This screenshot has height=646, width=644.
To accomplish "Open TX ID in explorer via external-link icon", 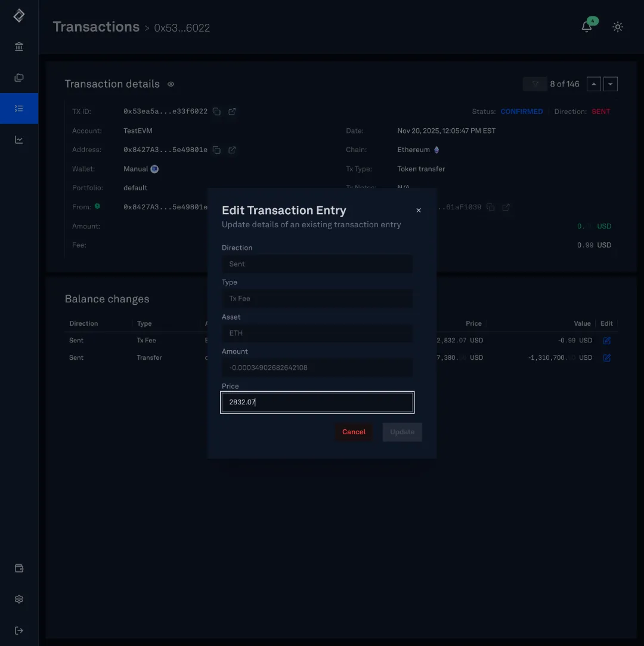I will (231, 112).
